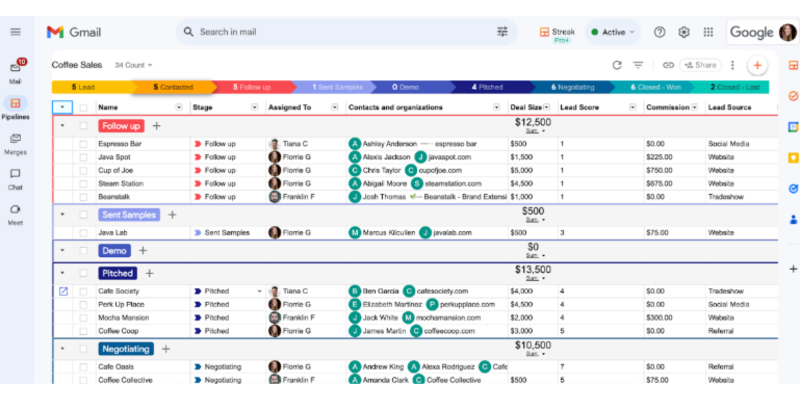Open the pipeline filter icon
The height and width of the screenshot is (400, 800).
point(638,65)
